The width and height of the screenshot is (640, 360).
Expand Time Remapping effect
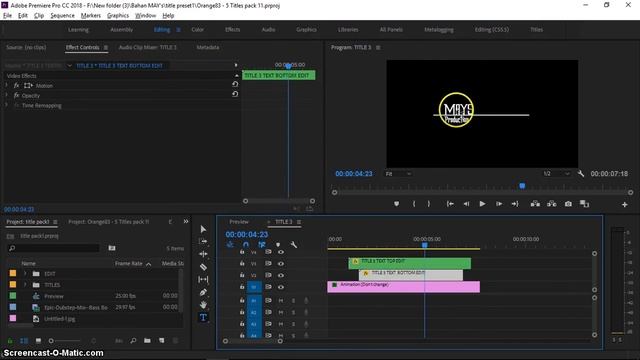pyautogui.click(x=7, y=105)
